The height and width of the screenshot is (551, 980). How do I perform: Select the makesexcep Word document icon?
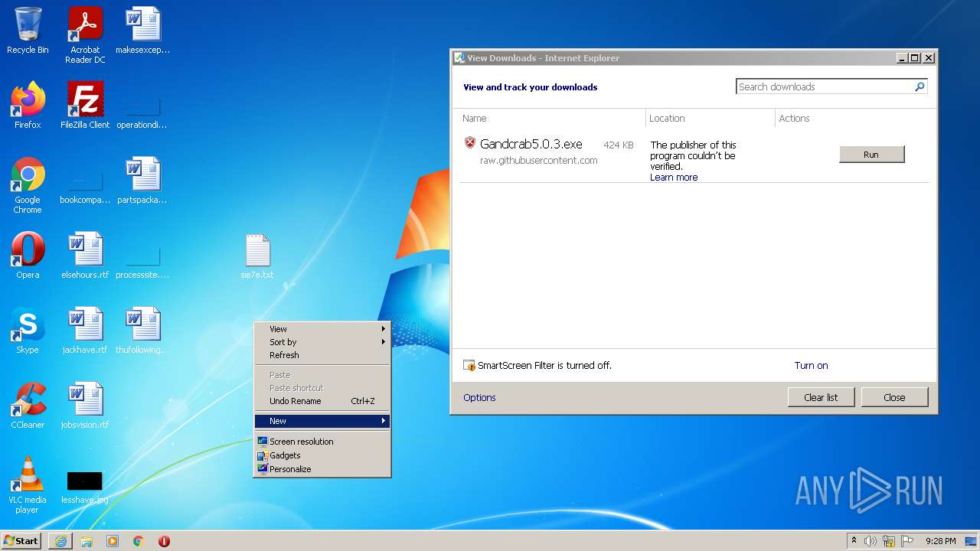coord(142,31)
